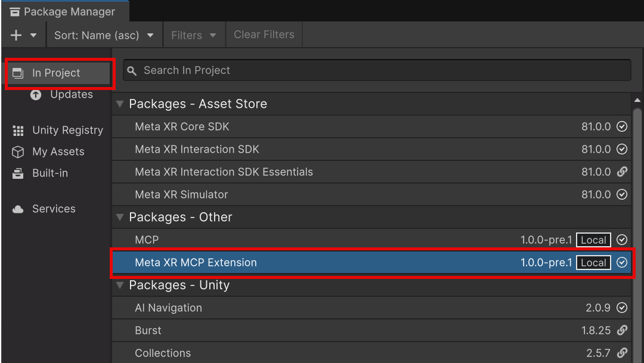Click the package list scrollbar thumb
Image resolution: width=644 pixels, height=363 pixels.
point(637,234)
